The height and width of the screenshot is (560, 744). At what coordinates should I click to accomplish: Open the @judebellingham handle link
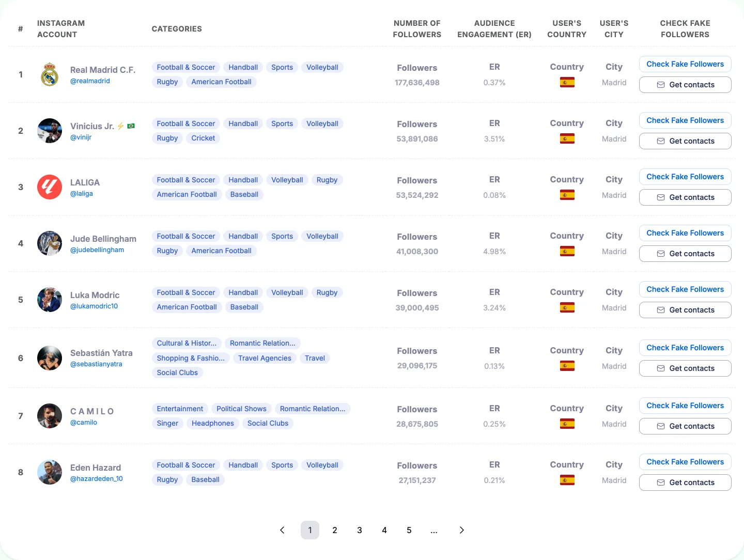(x=97, y=250)
